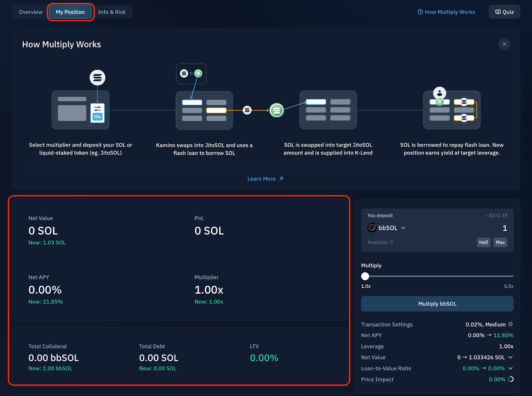Click the small SOL icon on orange line
Viewport: 532px width, 396px height.
(247, 110)
